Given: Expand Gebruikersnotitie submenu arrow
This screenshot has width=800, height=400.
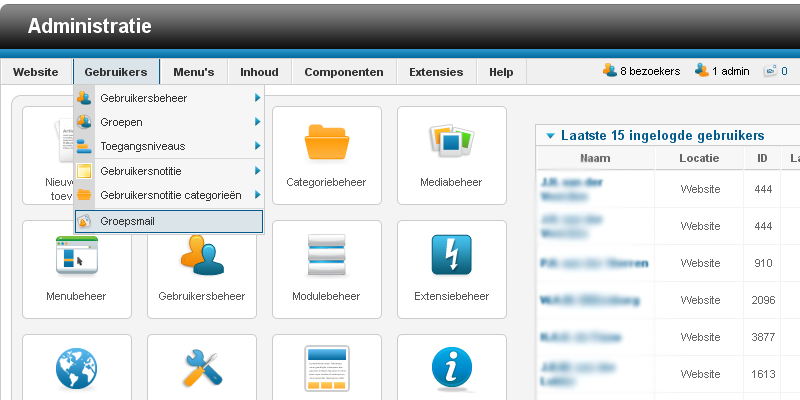Looking at the screenshot, I should (x=258, y=170).
